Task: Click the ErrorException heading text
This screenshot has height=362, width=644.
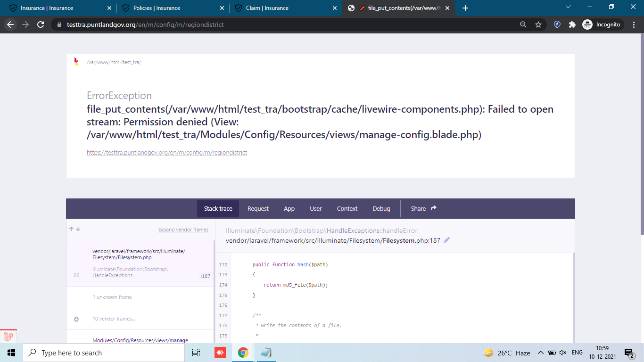Action: click(119, 96)
